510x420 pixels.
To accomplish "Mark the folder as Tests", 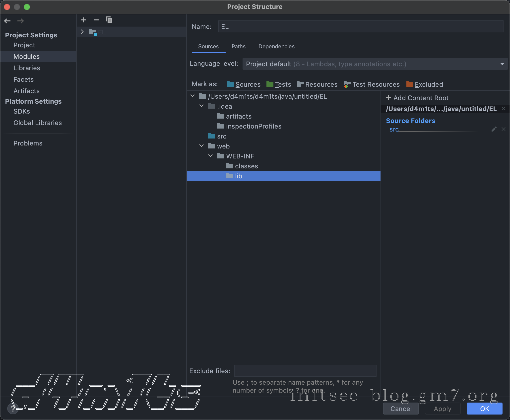I will 279,84.
